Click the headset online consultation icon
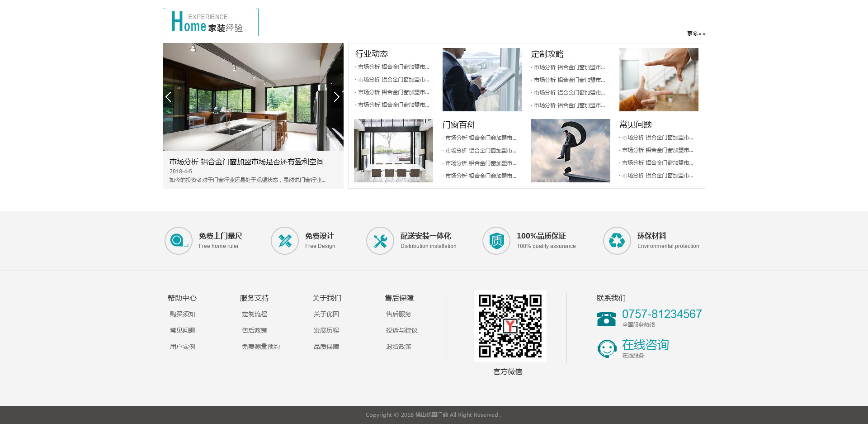The width and height of the screenshot is (868, 424). point(607,349)
